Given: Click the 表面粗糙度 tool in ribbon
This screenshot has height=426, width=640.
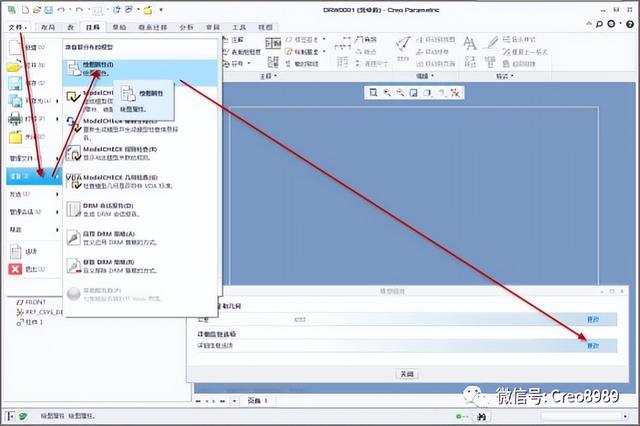Looking at the screenshot, I should (242, 52).
